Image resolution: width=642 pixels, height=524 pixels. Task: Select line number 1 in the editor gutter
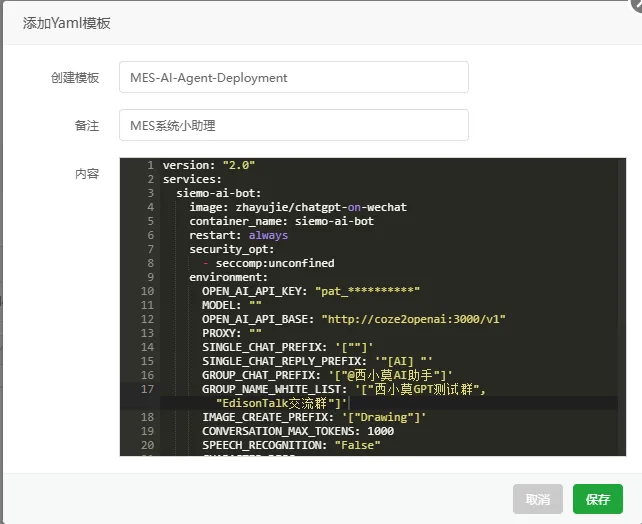tap(150, 165)
